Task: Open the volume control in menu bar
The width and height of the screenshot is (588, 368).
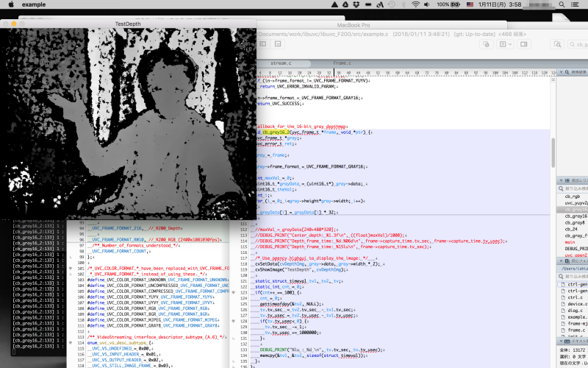Action: pyautogui.click(x=427, y=4)
